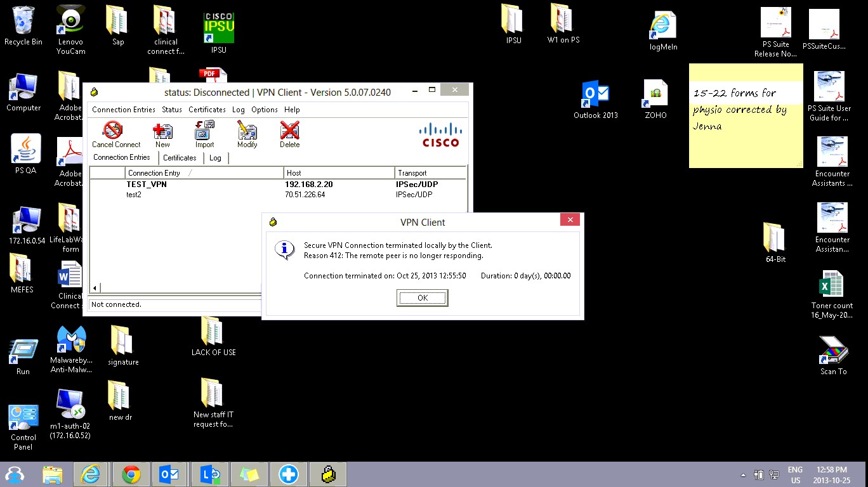This screenshot has width=868, height=487.
Task: Open the VPN Client lock taskbar button
Action: tap(328, 474)
